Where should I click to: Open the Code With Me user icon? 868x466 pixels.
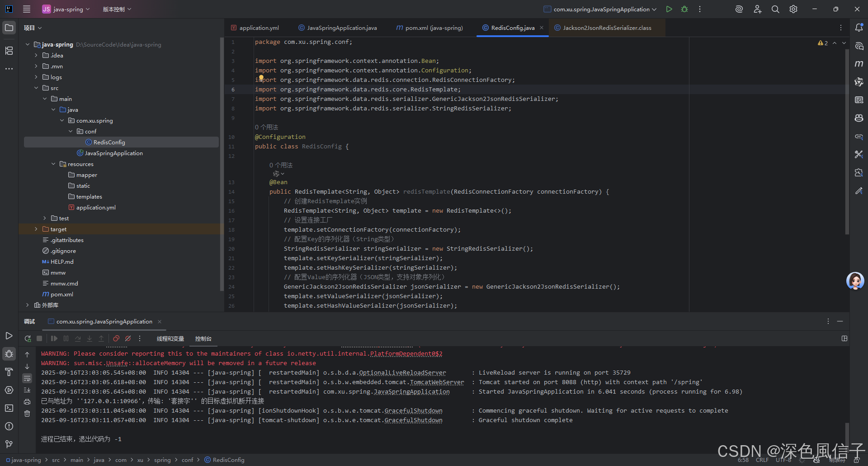point(757,9)
